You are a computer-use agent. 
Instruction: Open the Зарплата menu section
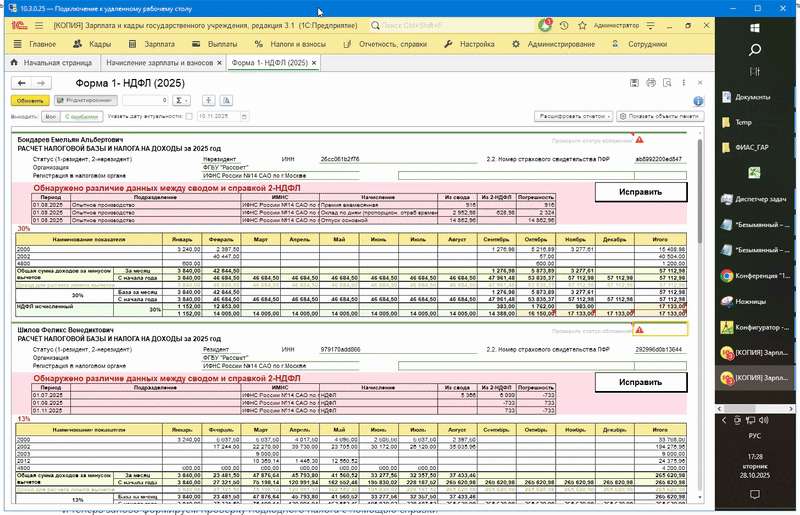(152, 44)
